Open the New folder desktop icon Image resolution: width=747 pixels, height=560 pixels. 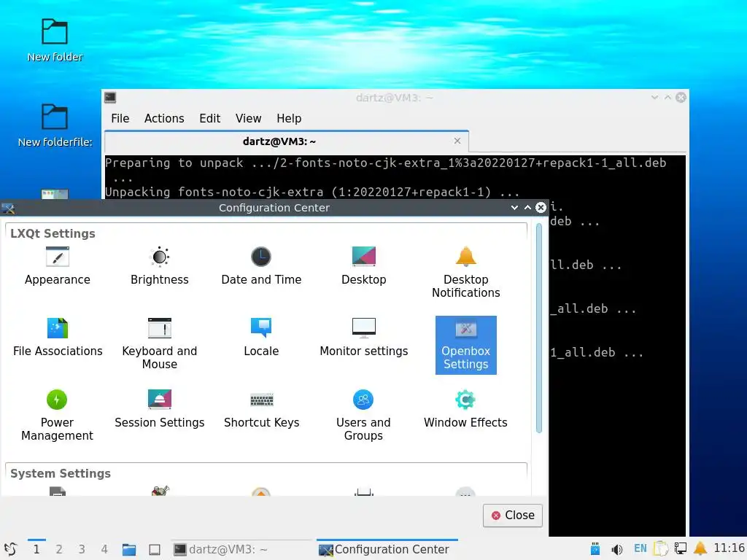click(55, 41)
